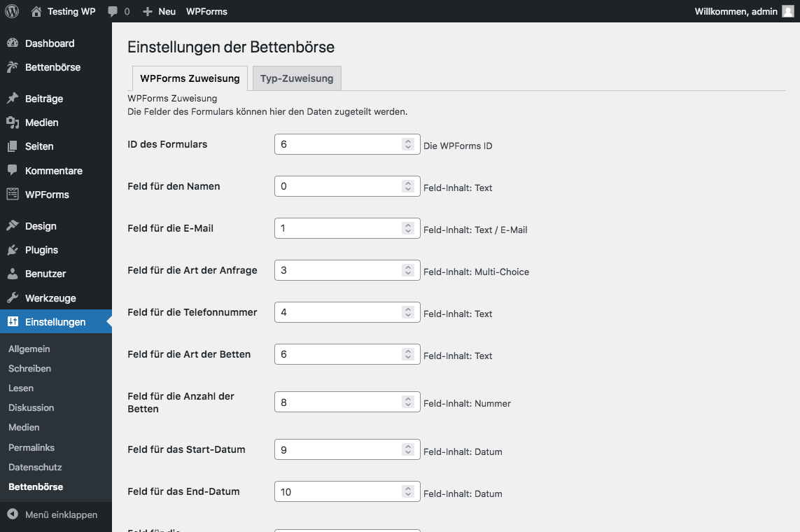Click stepper for Feld für die Art der Betten
Screen dimensions: 800x532
[x=407, y=354]
